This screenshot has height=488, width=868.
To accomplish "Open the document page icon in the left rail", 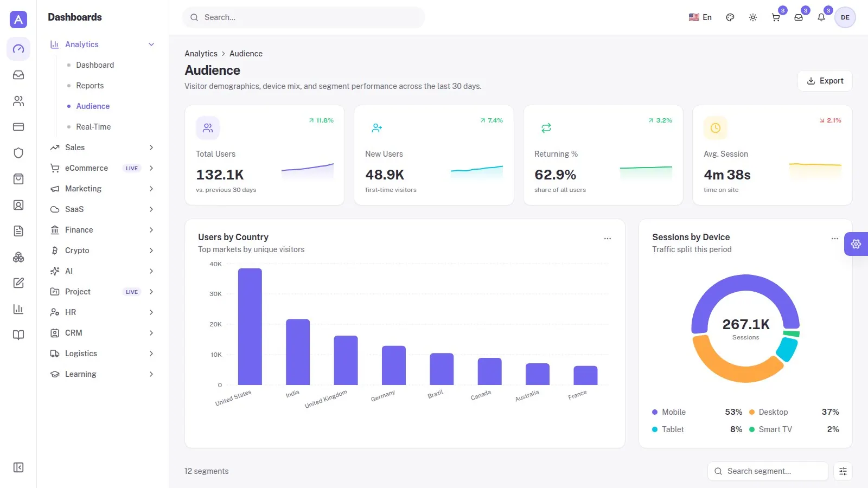I will click(18, 231).
